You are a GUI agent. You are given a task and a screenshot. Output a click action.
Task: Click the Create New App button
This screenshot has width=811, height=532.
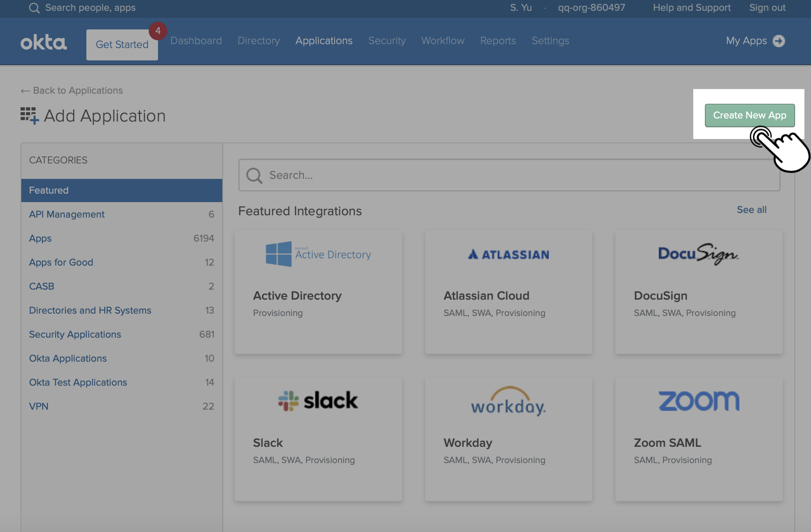click(x=749, y=115)
